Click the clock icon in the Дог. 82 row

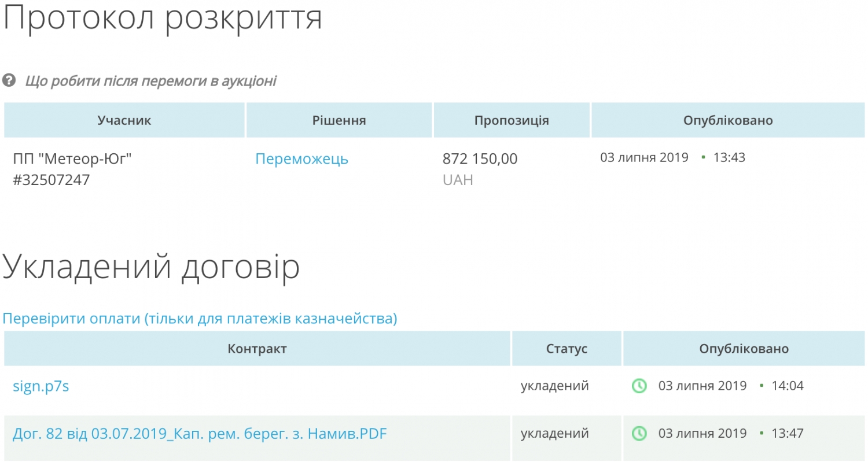coord(639,433)
